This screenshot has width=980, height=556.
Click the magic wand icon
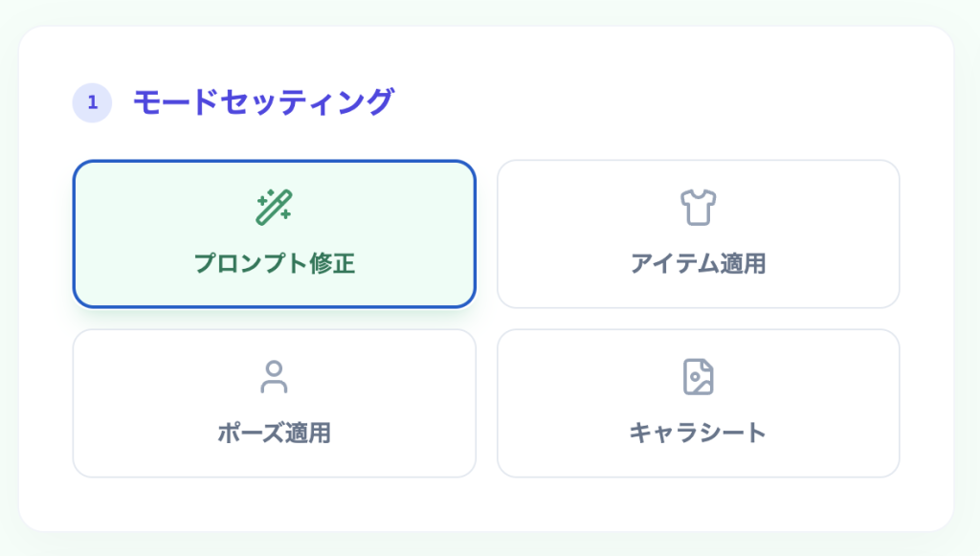point(274,208)
